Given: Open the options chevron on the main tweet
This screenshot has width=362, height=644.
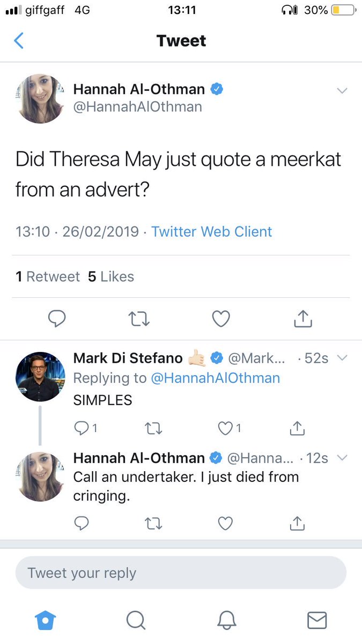Looking at the screenshot, I should click(342, 91).
